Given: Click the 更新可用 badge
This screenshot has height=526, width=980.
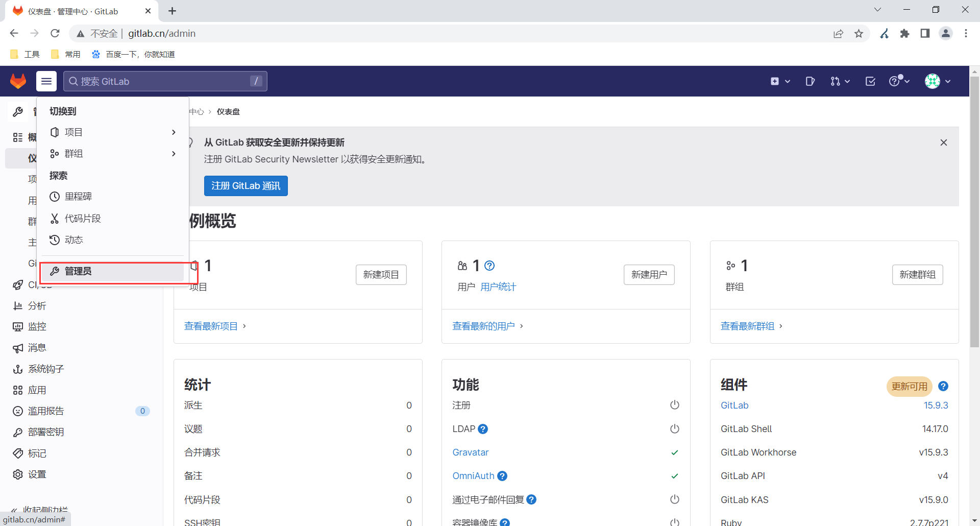Looking at the screenshot, I should (x=910, y=387).
